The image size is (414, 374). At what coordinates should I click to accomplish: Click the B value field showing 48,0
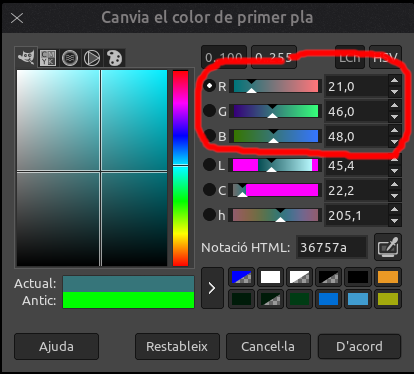point(356,136)
